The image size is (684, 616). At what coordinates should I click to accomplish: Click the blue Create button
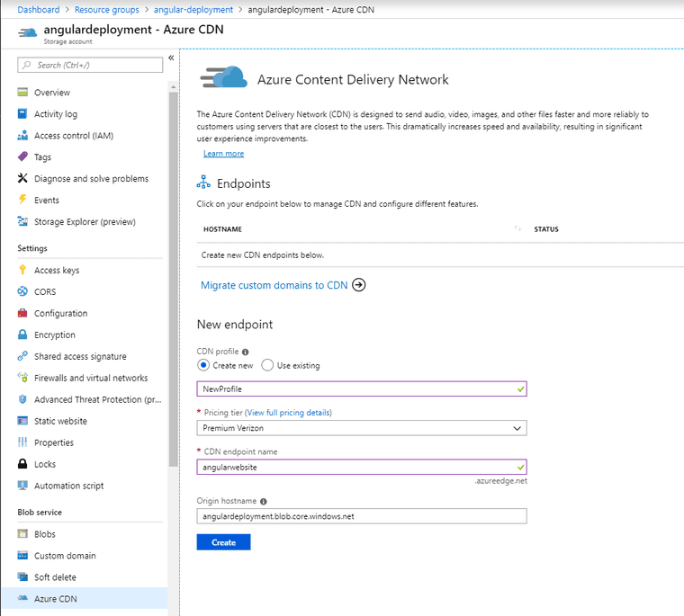click(223, 542)
